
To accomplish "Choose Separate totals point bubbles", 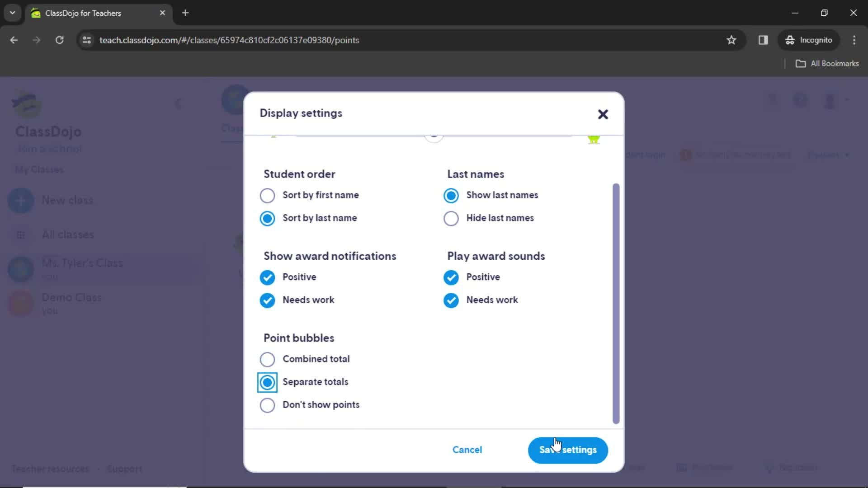I will pos(267,383).
